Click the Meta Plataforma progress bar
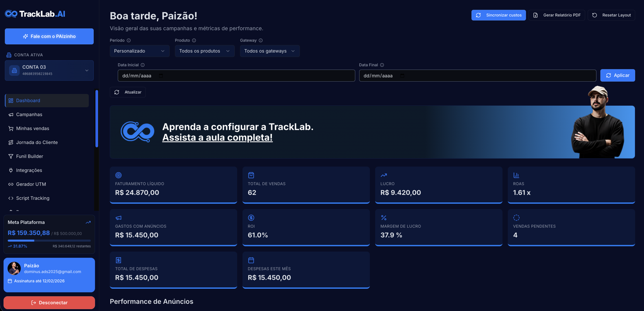This screenshot has width=644, height=311. pyautogui.click(x=49, y=241)
